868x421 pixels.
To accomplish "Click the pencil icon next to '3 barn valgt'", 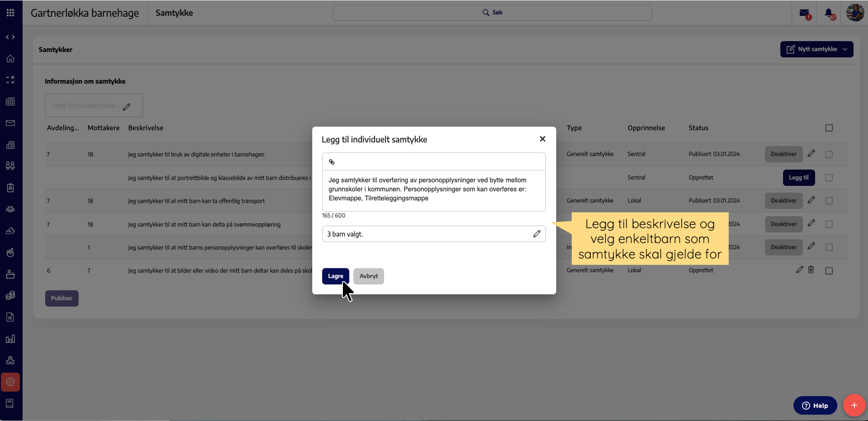I will (x=536, y=234).
